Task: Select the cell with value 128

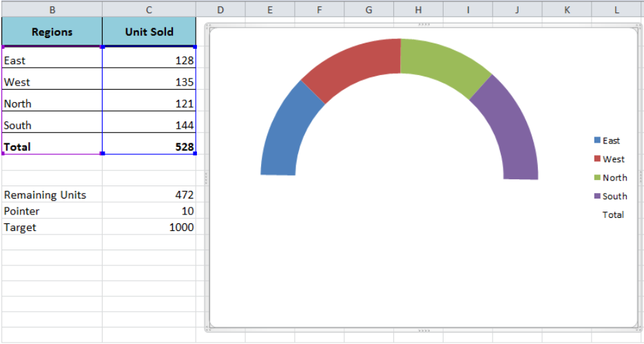Action: [x=149, y=57]
